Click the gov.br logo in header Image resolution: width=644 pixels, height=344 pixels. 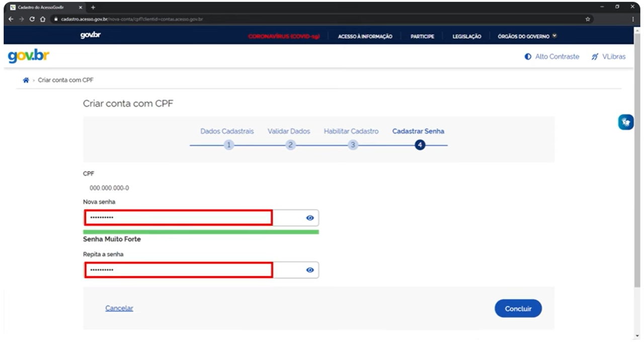(x=29, y=56)
